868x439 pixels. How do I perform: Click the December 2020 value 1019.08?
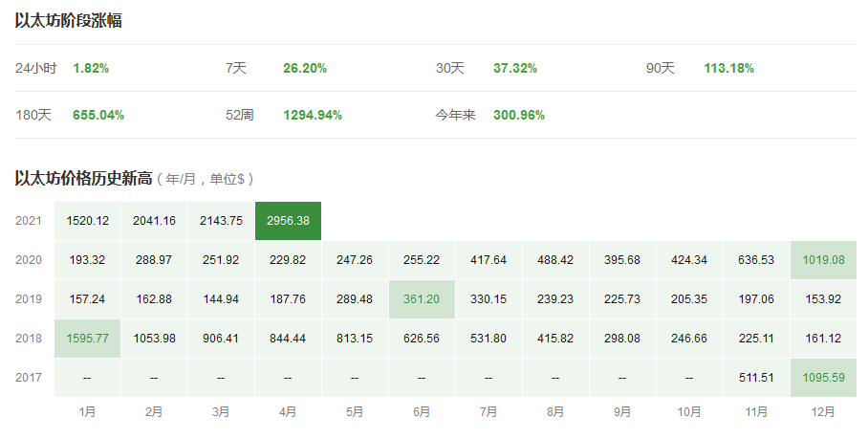823,260
